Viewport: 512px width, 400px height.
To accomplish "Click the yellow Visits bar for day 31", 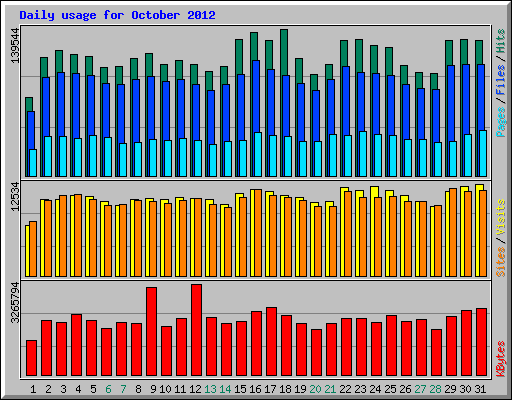I will (479, 230).
